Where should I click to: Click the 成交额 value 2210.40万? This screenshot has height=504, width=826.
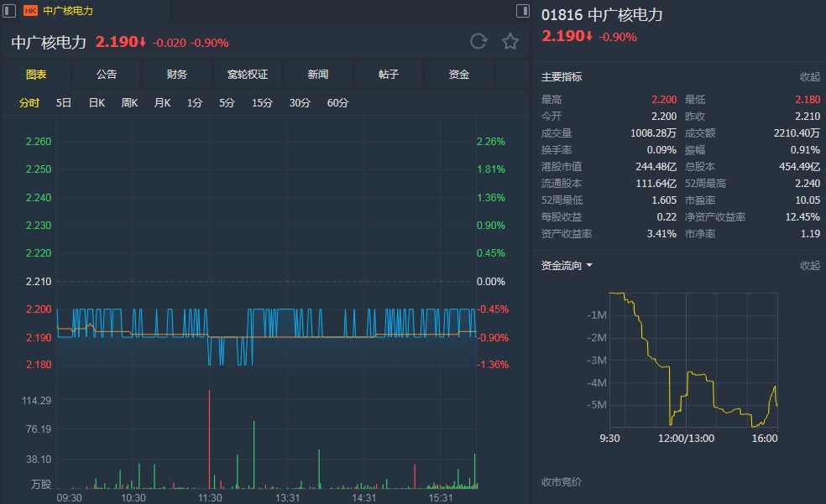click(797, 133)
